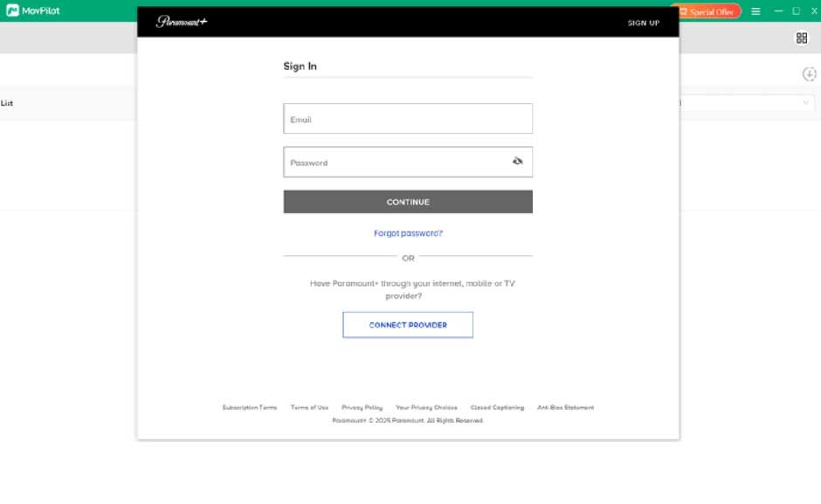Click the MovPilot logo icon
The height and width of the screenshot is (504, 821).
click(x=12, y=10)
